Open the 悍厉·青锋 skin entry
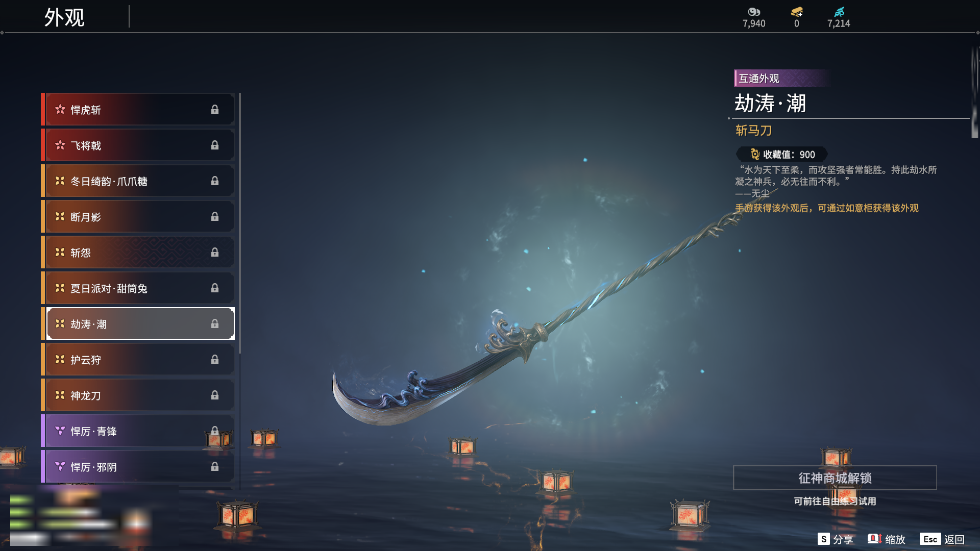 (x=138, y=431)
